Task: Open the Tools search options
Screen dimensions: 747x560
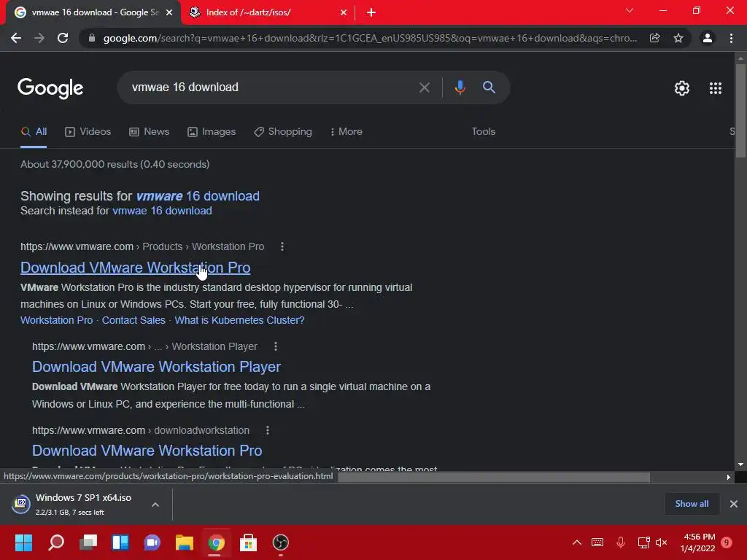Action: click(x=483, y=132)
